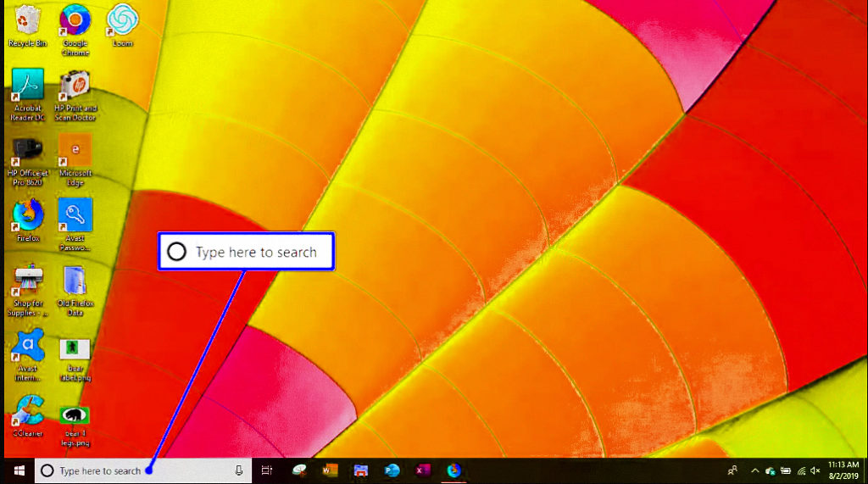
Task: Select the Old Firefox Data folder
Action: pos(75,291)
